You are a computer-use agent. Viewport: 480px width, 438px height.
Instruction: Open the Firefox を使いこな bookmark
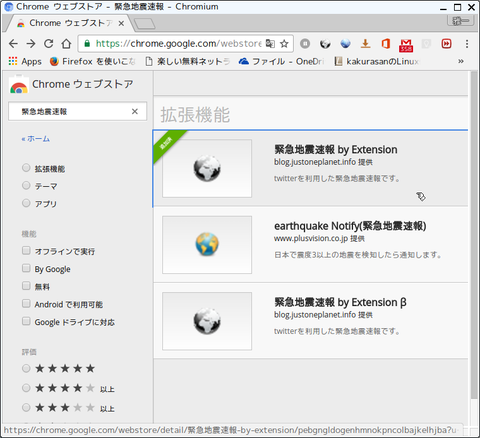click(93, 61)
